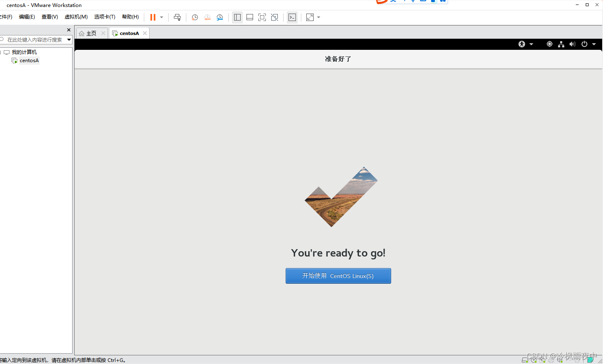Toggle the thumbnail bar view

tap(250, 17)
